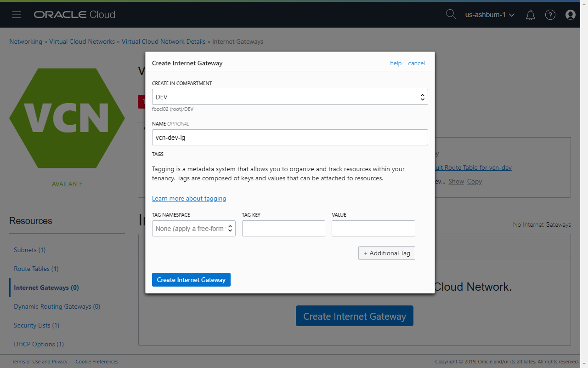The height and width of the screenshot is (368, 588).
Task: Open the Create in Compartment selector
Action: [x=290, y=97]
